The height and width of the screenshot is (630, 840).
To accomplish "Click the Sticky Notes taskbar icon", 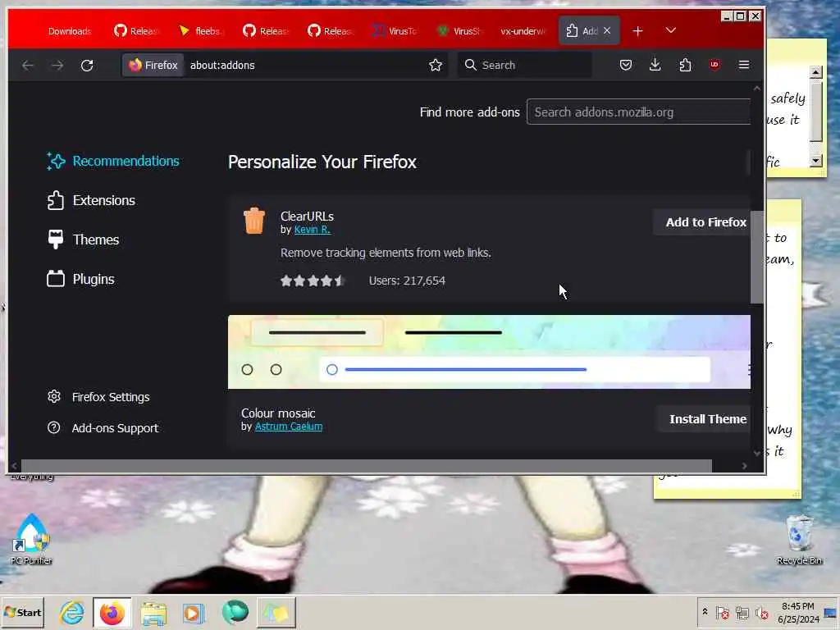I will pyautogui.click(x=276, y=612).
